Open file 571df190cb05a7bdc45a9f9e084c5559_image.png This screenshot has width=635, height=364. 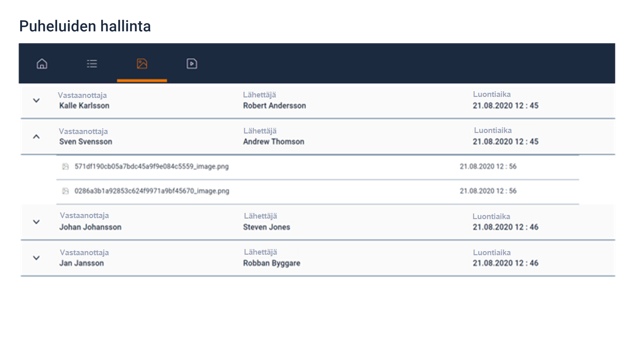pyautogui.click(x=151, y=167)
